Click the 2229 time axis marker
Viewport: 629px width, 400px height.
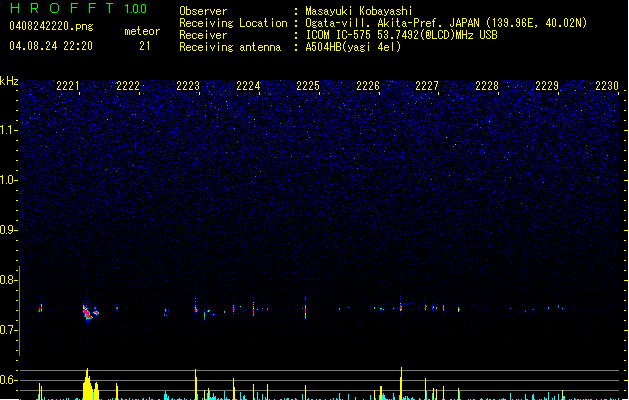tap(547, 86)
